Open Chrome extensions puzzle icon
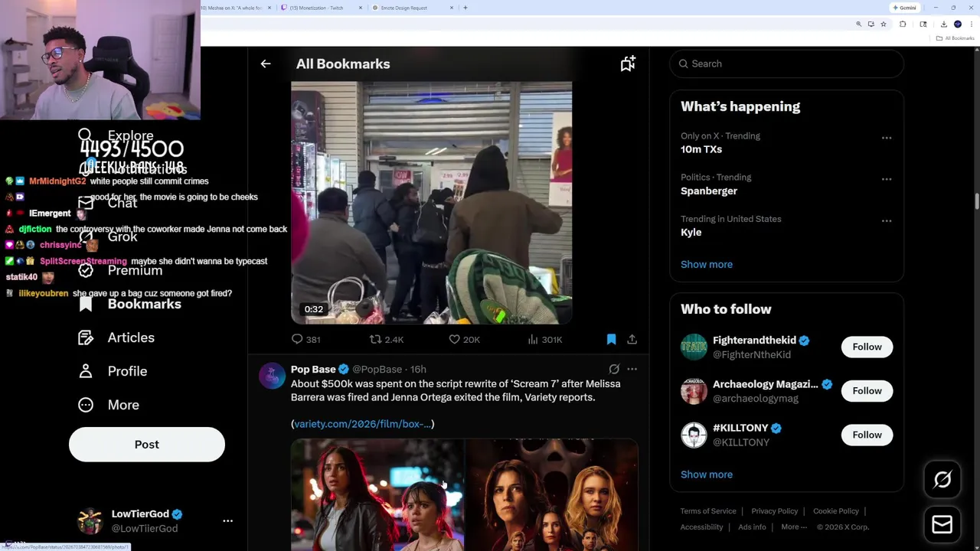 pos(903,24)
